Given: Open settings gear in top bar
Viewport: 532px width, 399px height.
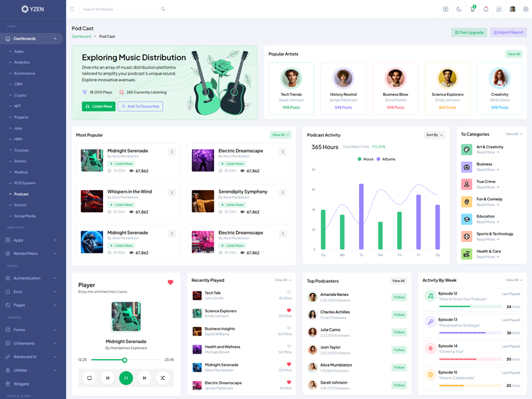Looking at the screenshot, I should point(525,9).
